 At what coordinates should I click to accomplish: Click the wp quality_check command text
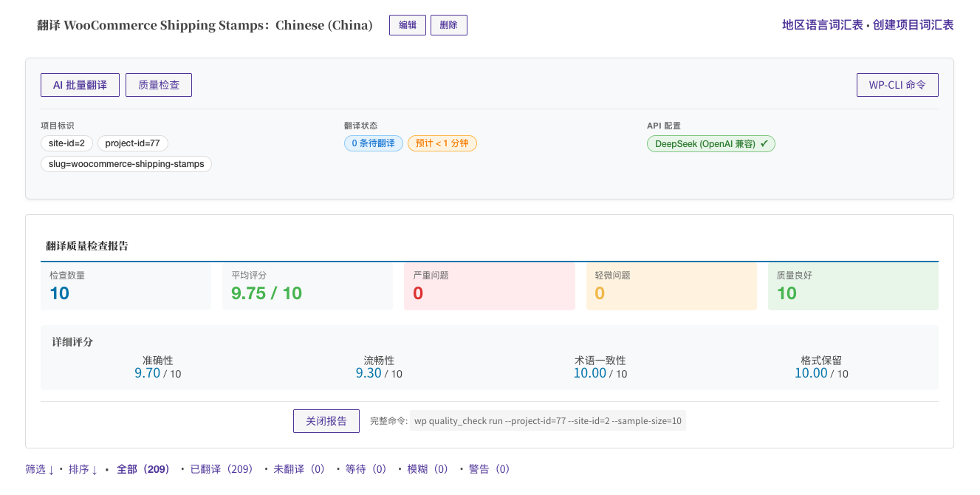[x=547, y=421]
